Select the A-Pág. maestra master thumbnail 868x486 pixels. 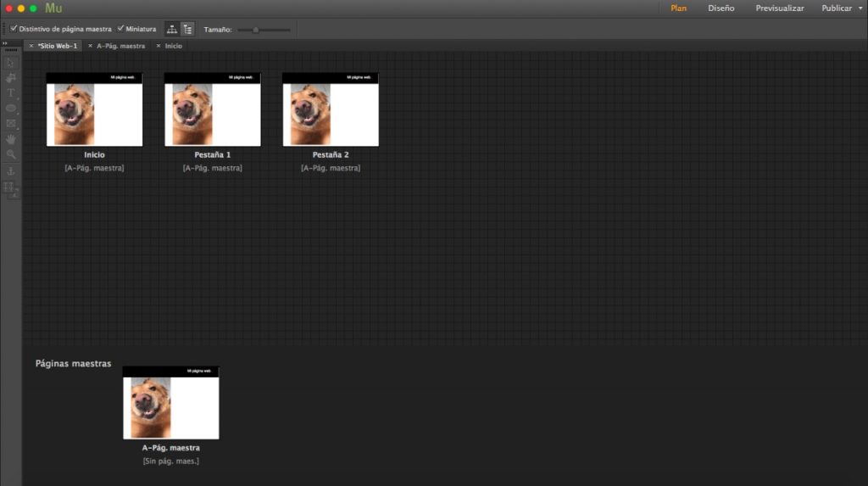point(171,403)
